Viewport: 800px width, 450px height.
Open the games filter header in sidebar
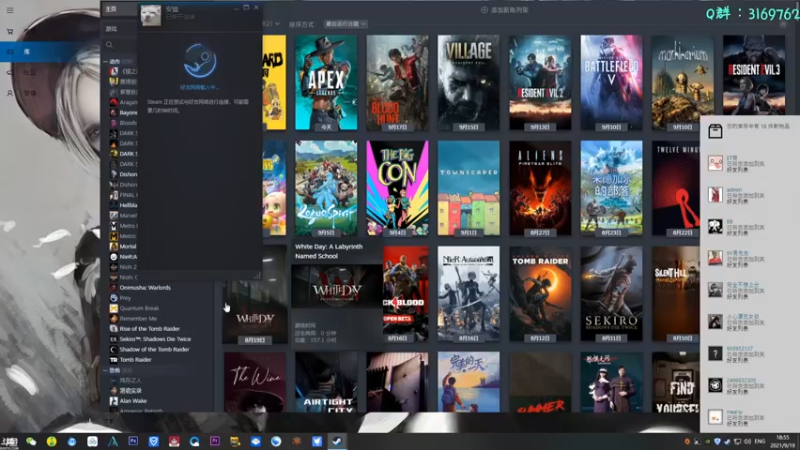111,29
